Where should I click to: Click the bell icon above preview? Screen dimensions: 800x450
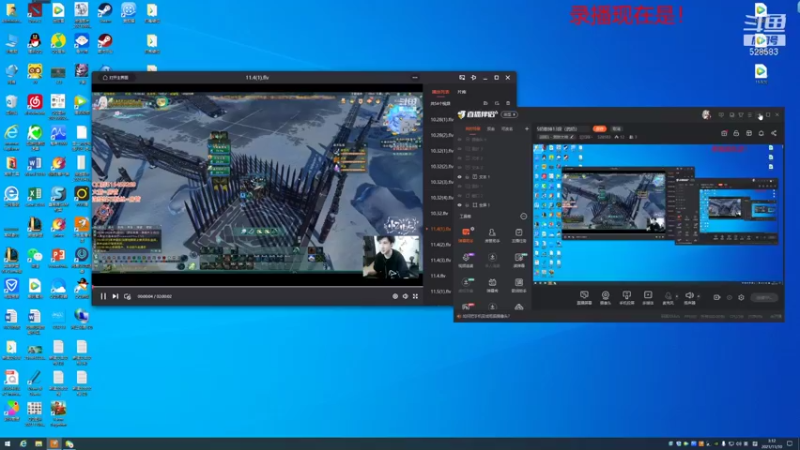tap(761, 133)
